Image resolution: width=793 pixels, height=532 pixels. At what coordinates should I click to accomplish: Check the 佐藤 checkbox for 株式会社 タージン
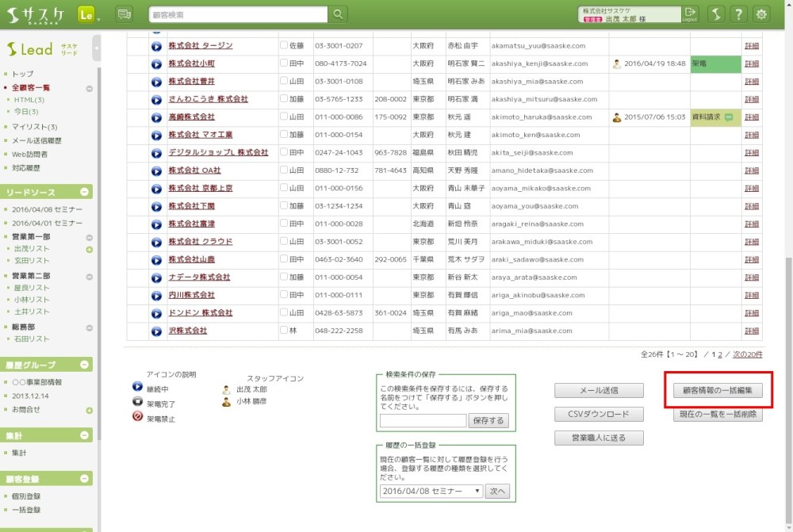point(284,46)
